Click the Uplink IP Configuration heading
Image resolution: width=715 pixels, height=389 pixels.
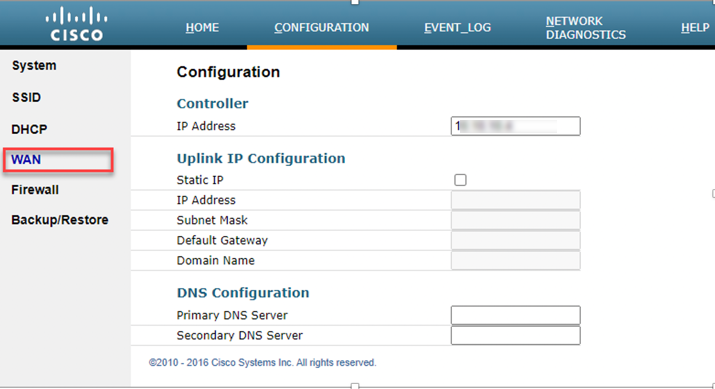(261, 158)
